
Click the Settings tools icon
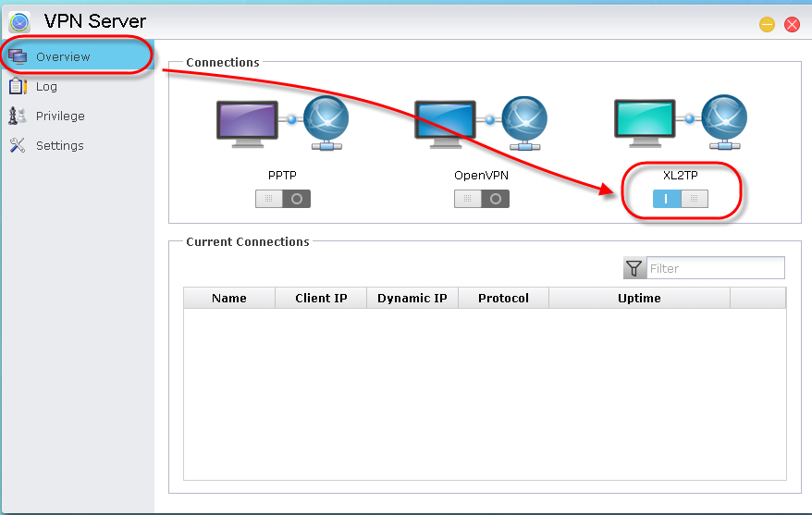pos(17,145)
